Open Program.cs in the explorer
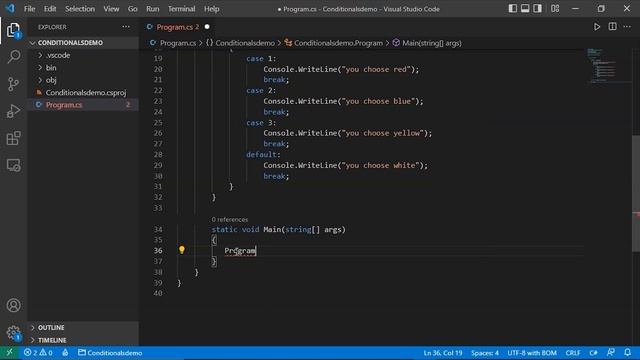The width and height of the screenshot is (640, 360). [x=83, y=105]
